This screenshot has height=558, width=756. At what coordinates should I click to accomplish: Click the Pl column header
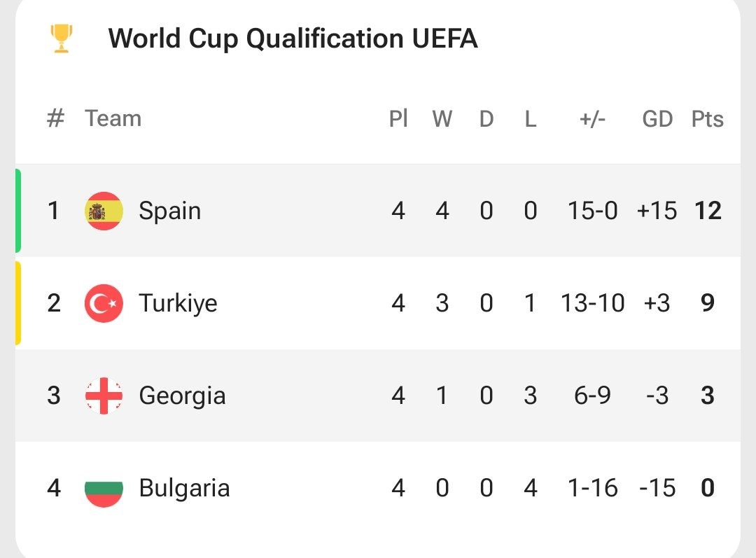(398, 119)
